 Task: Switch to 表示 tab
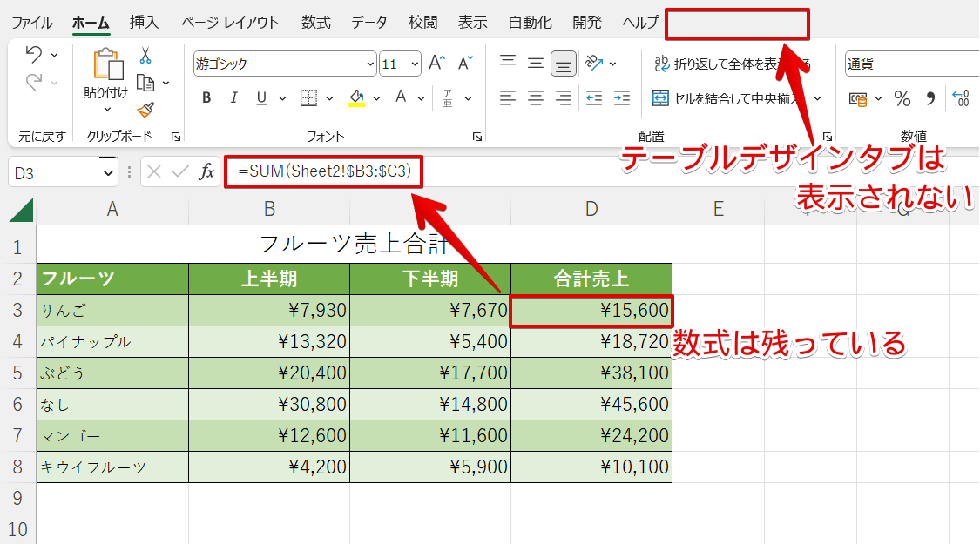point(472,23)
